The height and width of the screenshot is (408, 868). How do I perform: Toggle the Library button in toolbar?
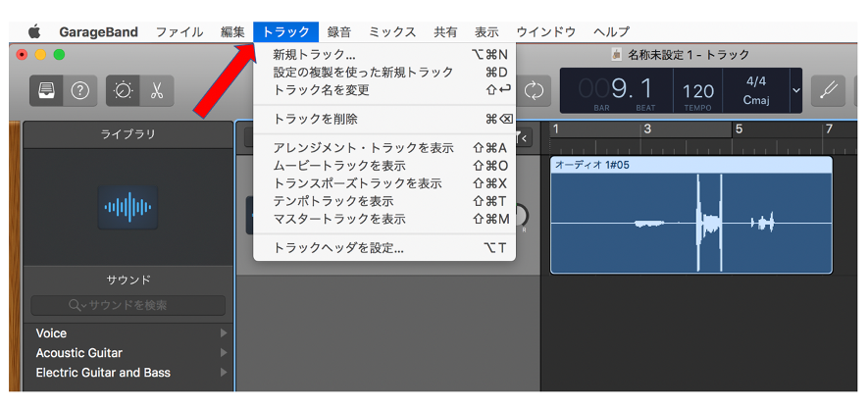point(46,91)
